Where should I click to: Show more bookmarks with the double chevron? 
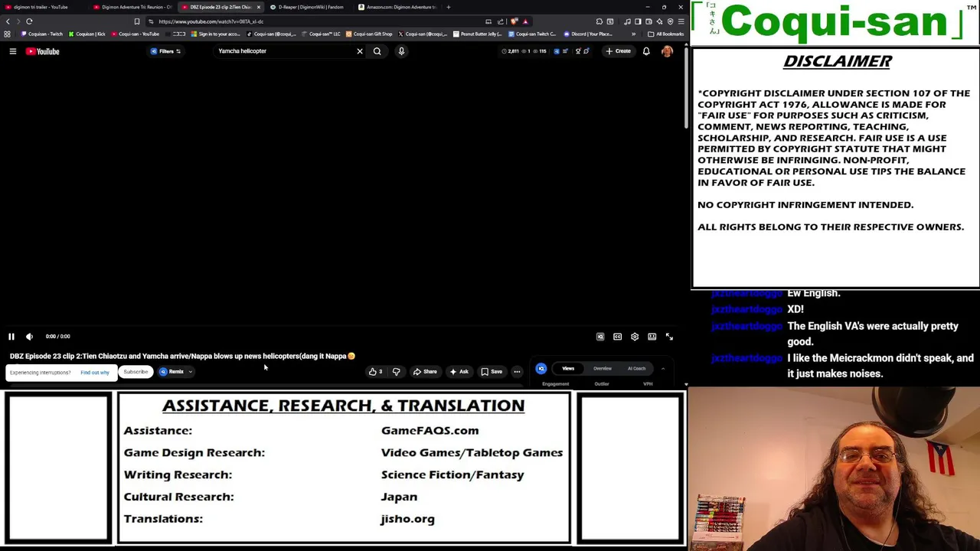pos(633,34)
